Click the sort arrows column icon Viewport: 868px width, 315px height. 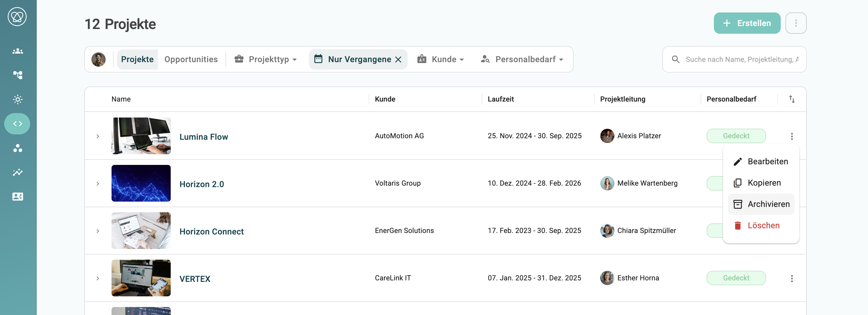point(792,99)
